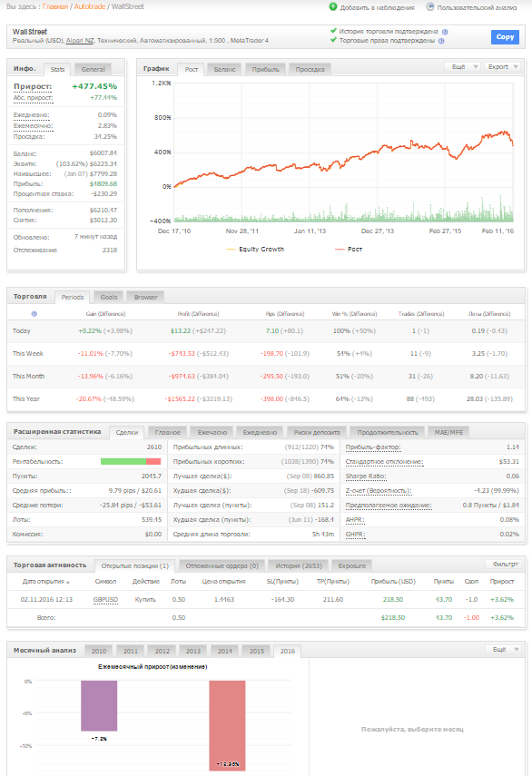Screen dimensions: 532x776
Task: Select the 2011 monthly analysis tab
Action: pos(130,651)
